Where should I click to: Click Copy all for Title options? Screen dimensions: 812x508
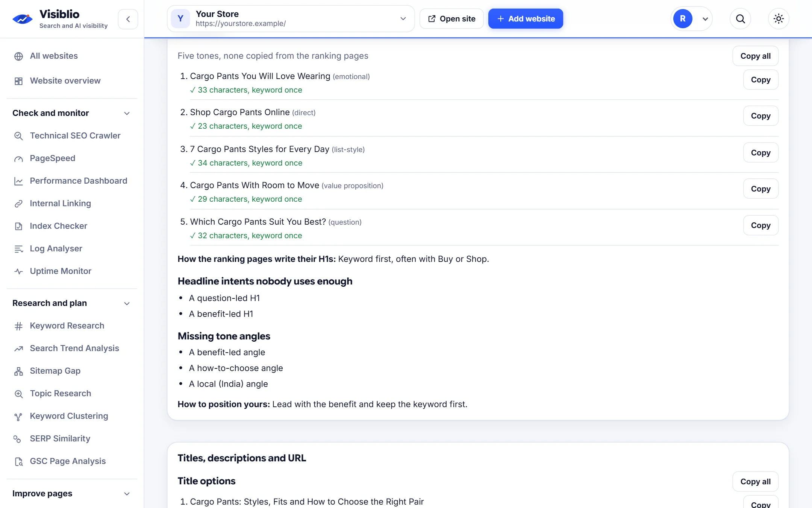pyautogui.click(x=755, y=482)
